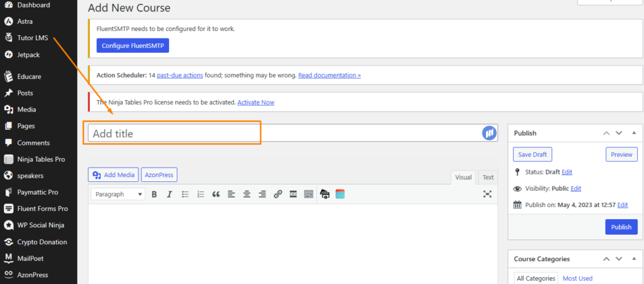
Task: Click the black printer-like toolbar icon
Action: (325, 195)
